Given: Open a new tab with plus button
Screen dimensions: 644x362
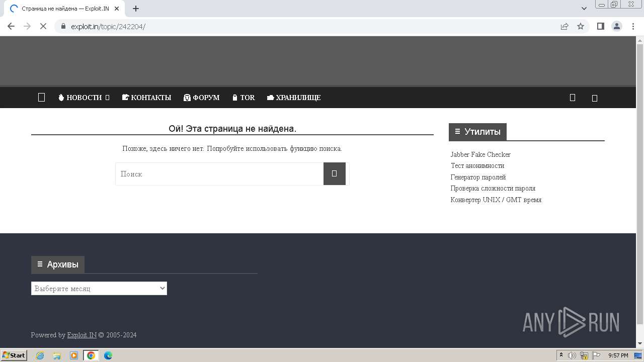Looking at the screenshot, I should coord(136,9).
